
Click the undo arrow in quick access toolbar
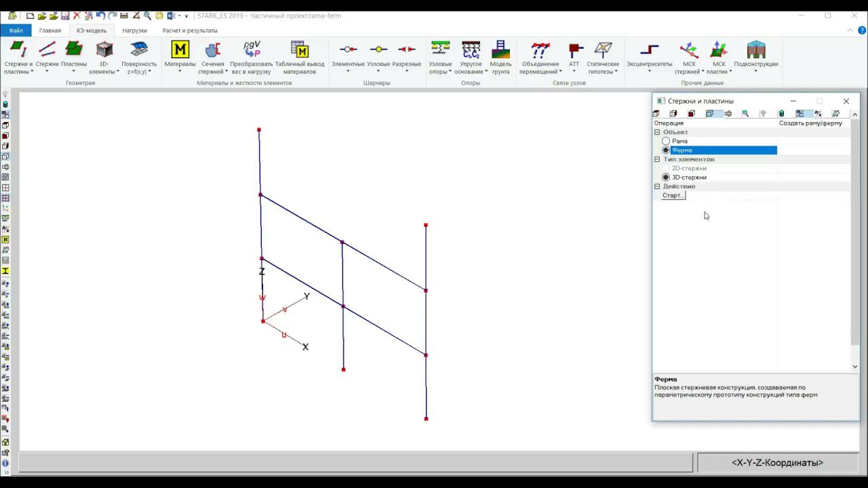coord(100,16)
